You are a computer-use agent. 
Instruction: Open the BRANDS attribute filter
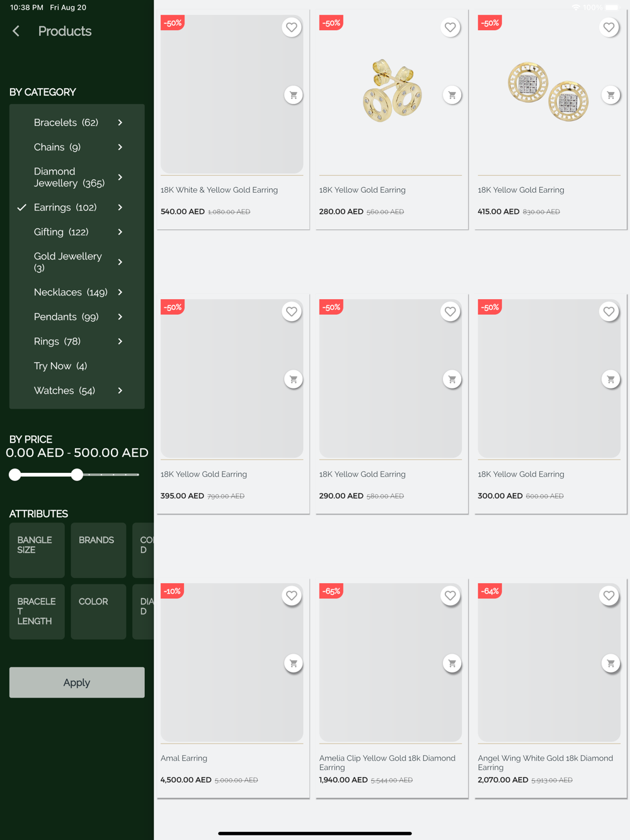[x=98, y=550]
